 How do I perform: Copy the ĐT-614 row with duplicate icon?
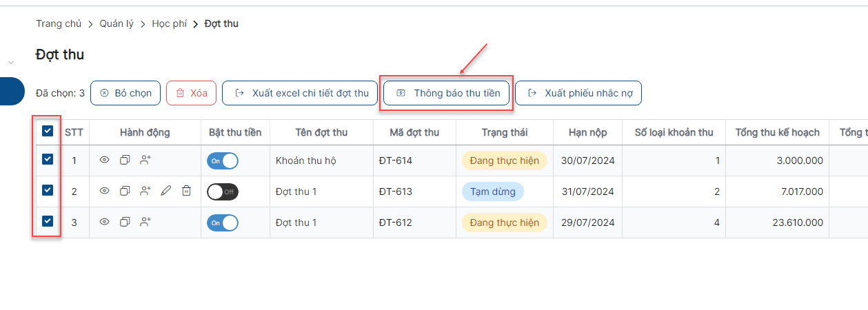[125, 160]
